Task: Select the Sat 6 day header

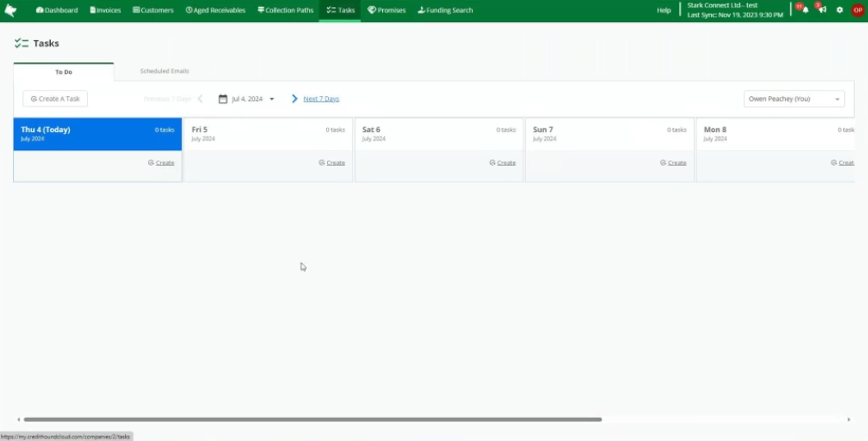Action: (438, 134)
